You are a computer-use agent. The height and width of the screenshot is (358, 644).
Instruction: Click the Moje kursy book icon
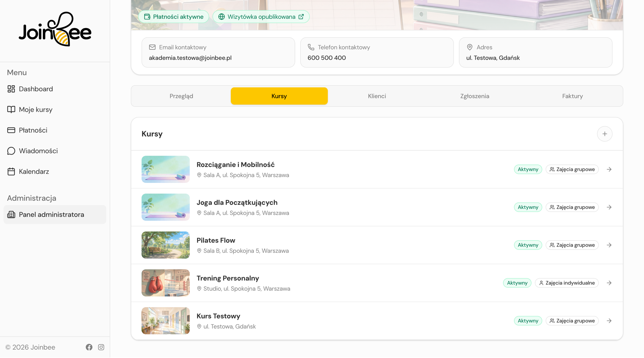(x=11, y=109)
